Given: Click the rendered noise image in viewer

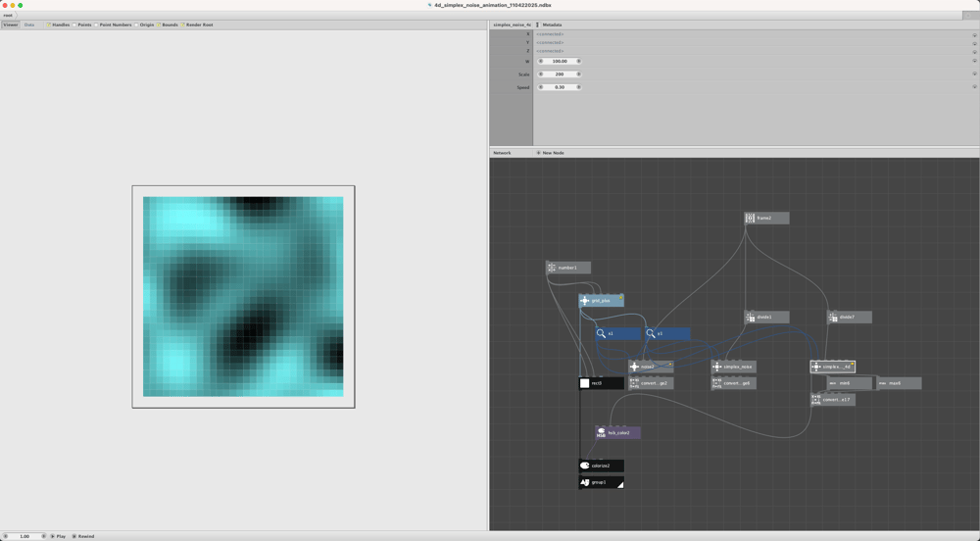Looking at the screenshot, I should [243, 297].
